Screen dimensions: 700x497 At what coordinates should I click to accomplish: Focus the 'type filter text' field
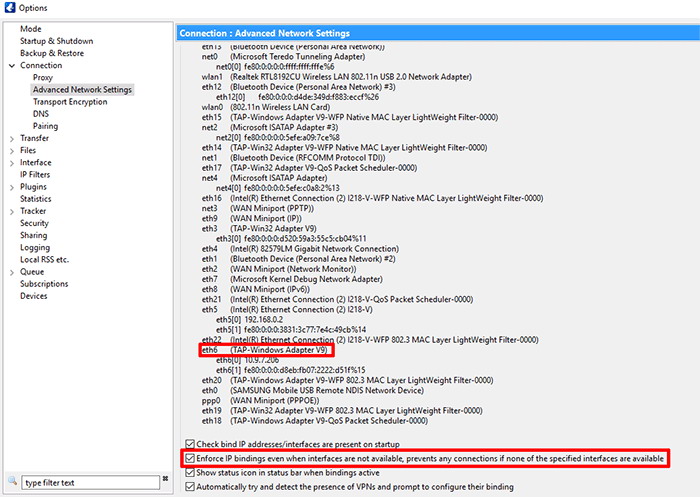[x=90, y=483]
